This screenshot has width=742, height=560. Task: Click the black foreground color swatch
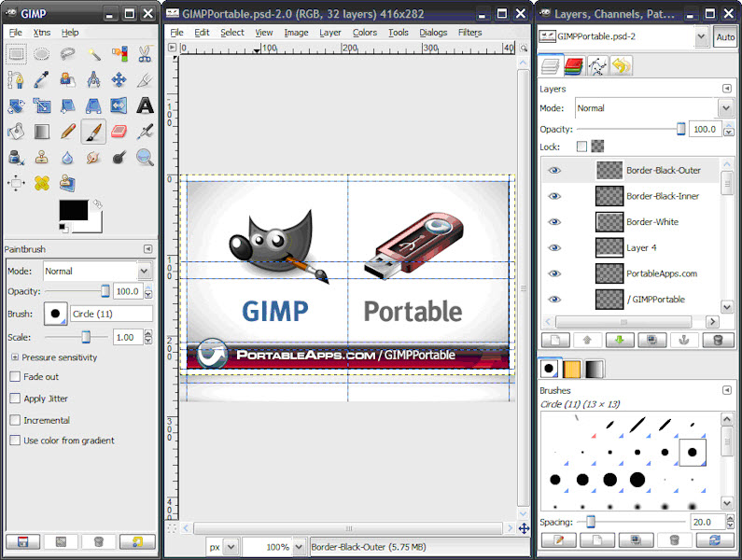pyautogui.click(x=74, y=210)
